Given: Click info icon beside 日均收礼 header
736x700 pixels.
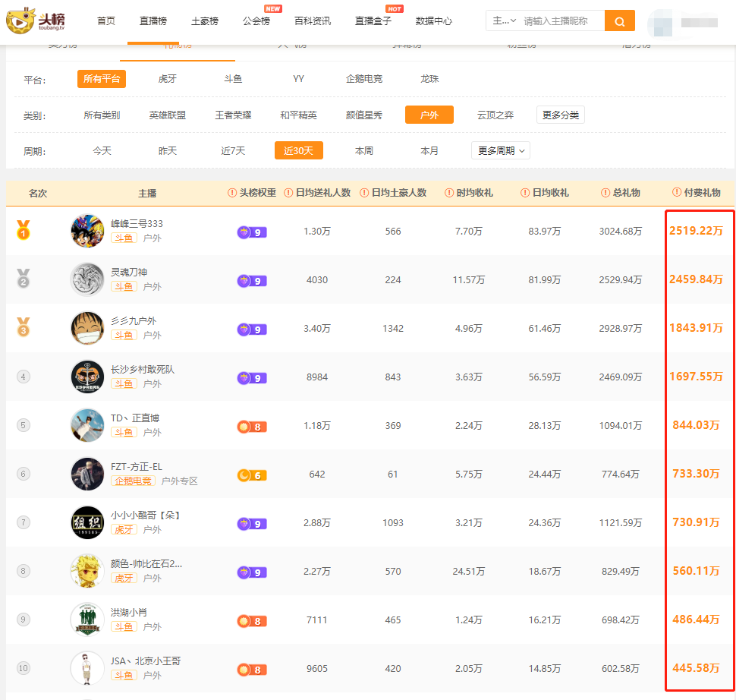Looking at the screenshot, I should (x=525, y=193).
